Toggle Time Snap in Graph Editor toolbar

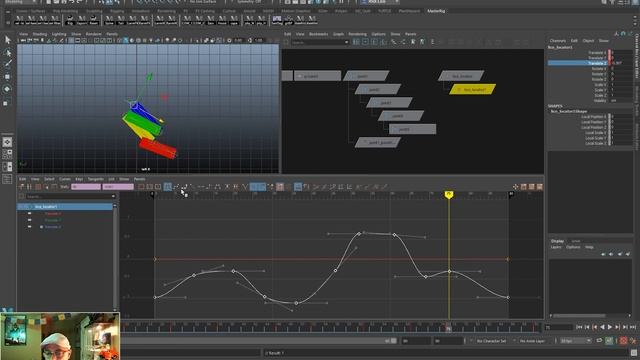click(253, 187)
